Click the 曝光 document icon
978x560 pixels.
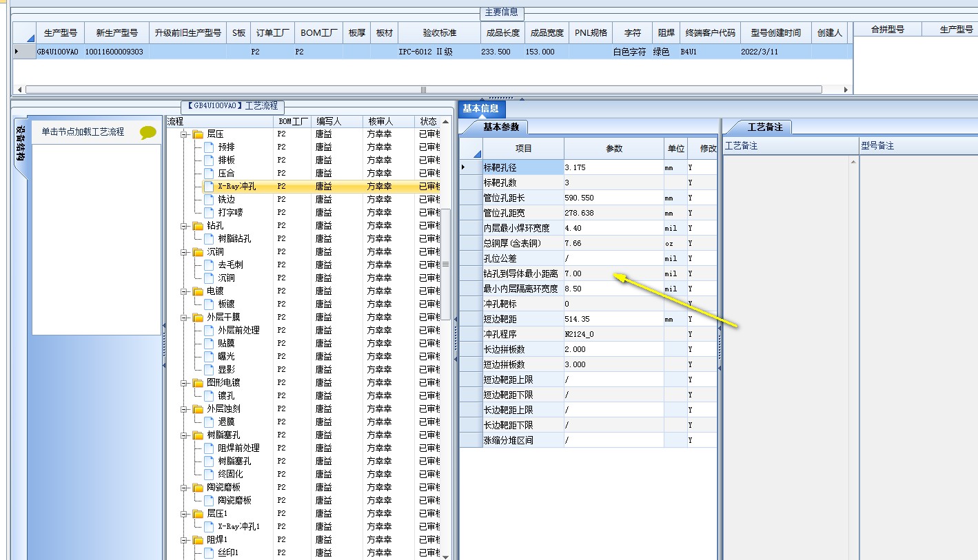coord(209,357)
